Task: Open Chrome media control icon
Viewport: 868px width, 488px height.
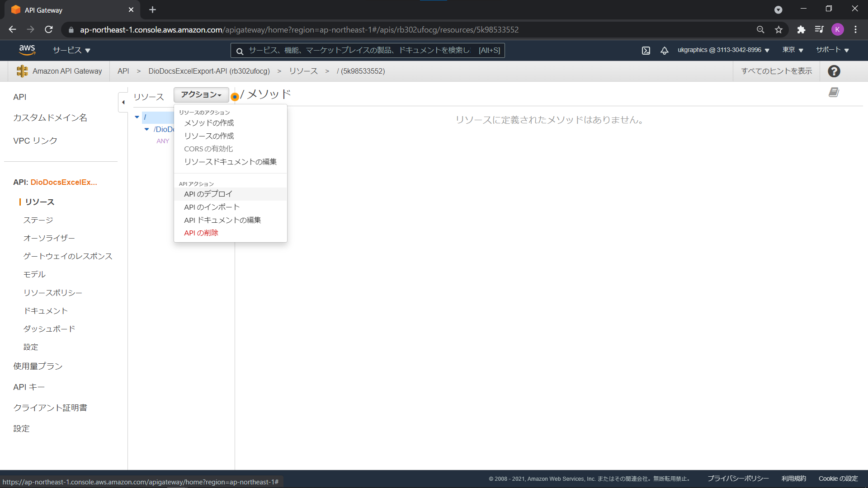Action: pyautogui.click(x=819, y=29)
